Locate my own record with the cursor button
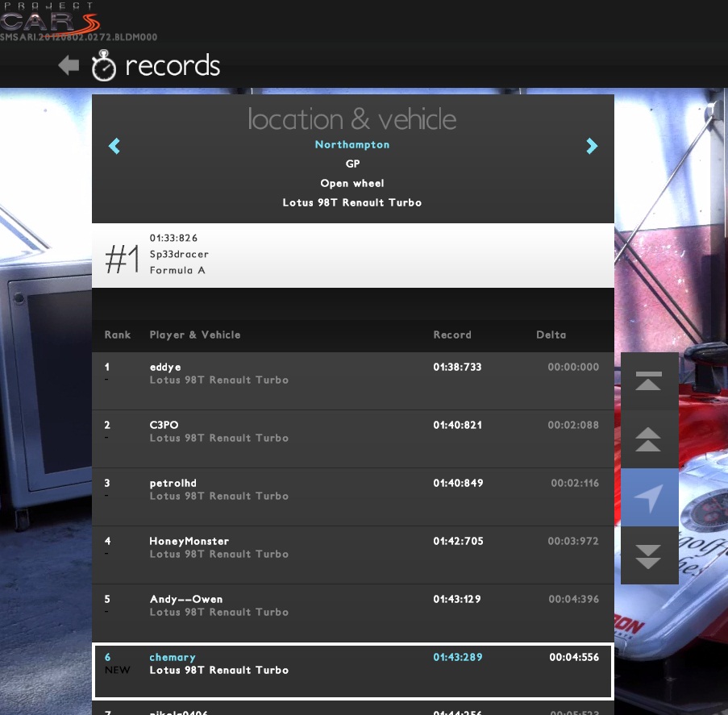 point(649,497)
